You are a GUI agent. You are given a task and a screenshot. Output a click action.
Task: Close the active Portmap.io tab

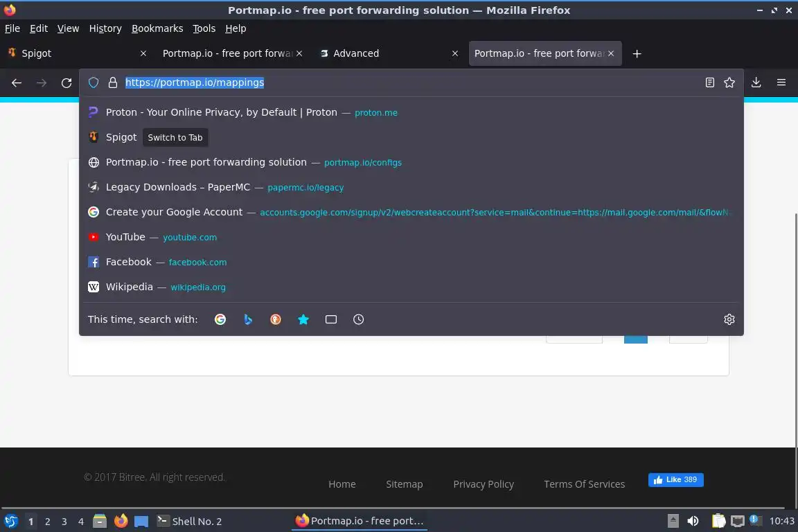click(611, 53)
